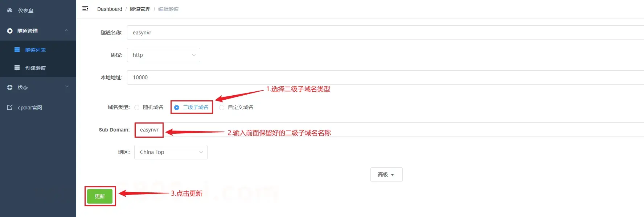This screenshot has height=217, width=644.
Task: Expand the 状态 sidebar menu chevron
Action: 67,87
